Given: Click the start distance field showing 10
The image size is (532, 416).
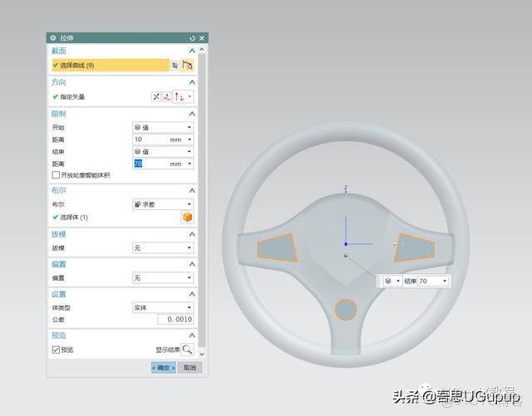Looking at the screenshot, I should pos(151,139).
